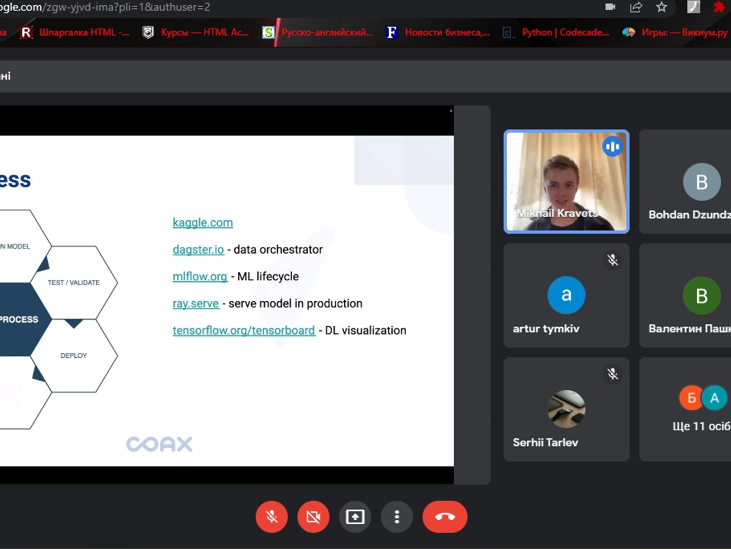
Task: Click the dagster.io link on the slide
Action: 198,249
